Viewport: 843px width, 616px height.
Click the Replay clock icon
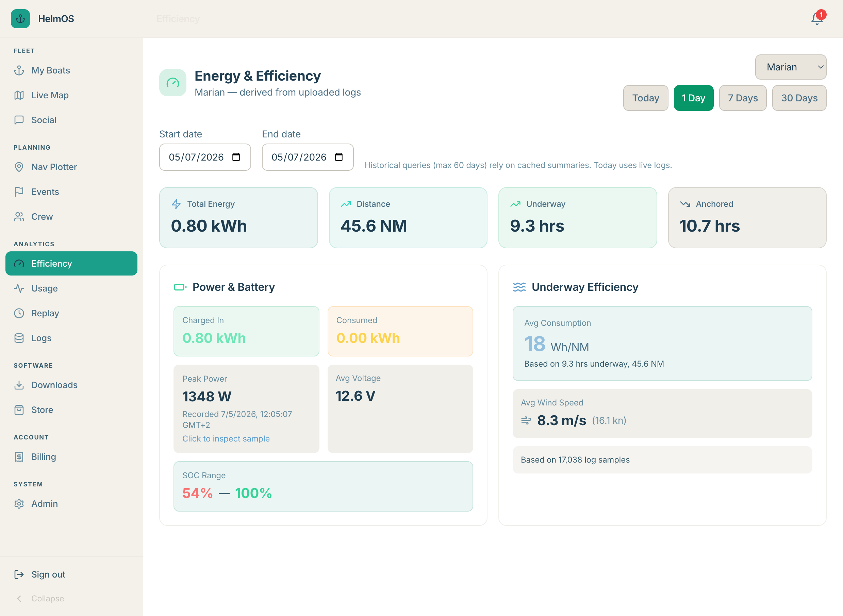point(19,313)
